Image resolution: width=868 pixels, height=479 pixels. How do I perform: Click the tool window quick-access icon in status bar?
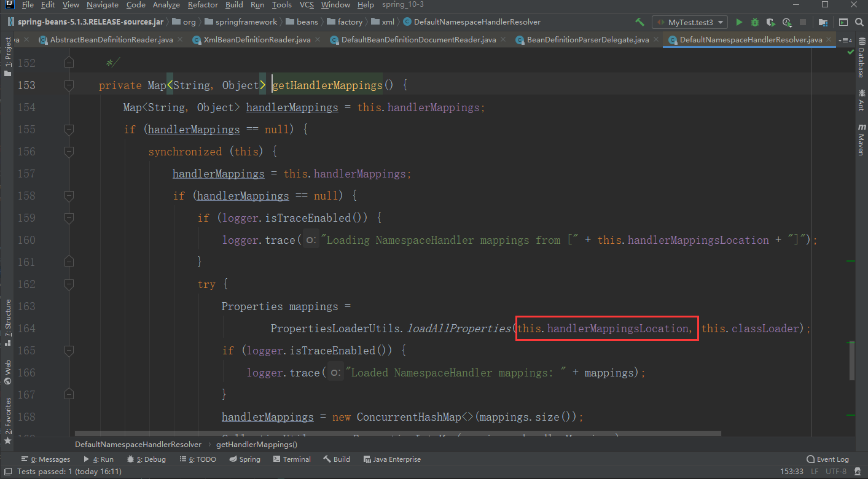coord(7,472)
